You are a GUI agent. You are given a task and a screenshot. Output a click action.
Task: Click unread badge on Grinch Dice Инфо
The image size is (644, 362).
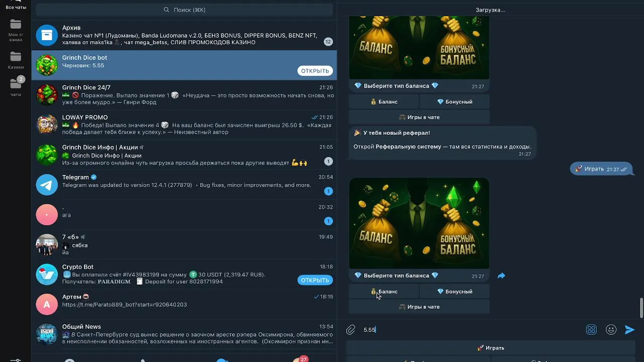pos(328,161)
